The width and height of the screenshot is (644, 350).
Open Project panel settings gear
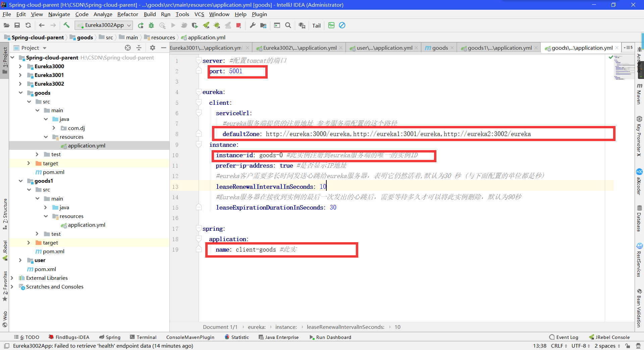click(x=153, y=48)
